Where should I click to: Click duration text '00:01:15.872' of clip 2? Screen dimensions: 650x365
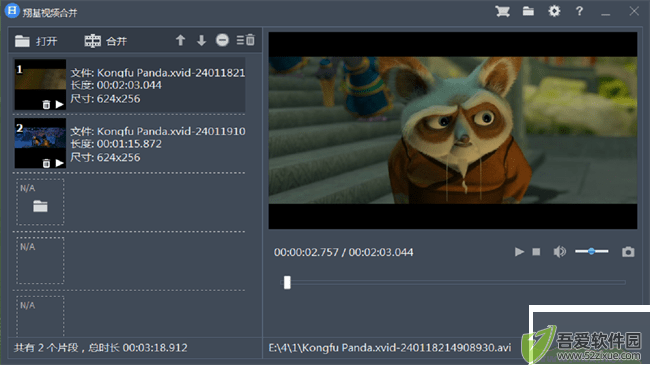[x=129, y=144]
